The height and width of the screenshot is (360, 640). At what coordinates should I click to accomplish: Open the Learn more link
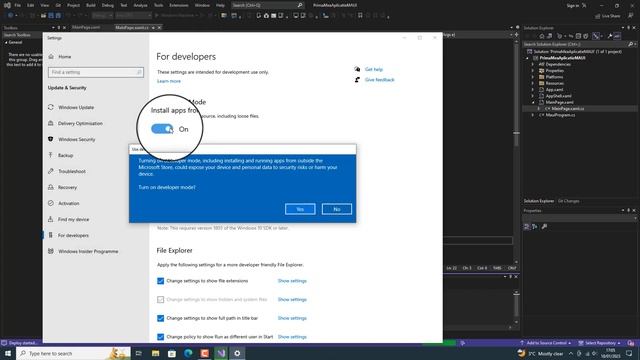(169, 81)
